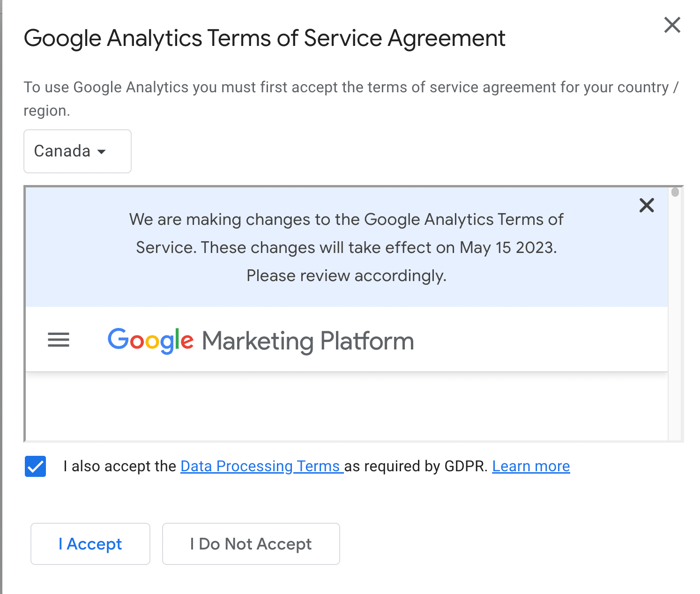This screenshot has width=700, height=594.
Task: Follow the Learn more link
Action: [x=531, y=466]
